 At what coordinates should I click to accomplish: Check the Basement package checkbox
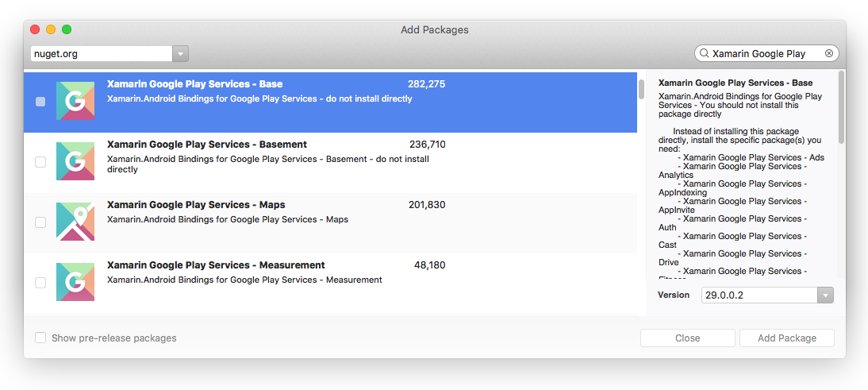pos(40,162)
